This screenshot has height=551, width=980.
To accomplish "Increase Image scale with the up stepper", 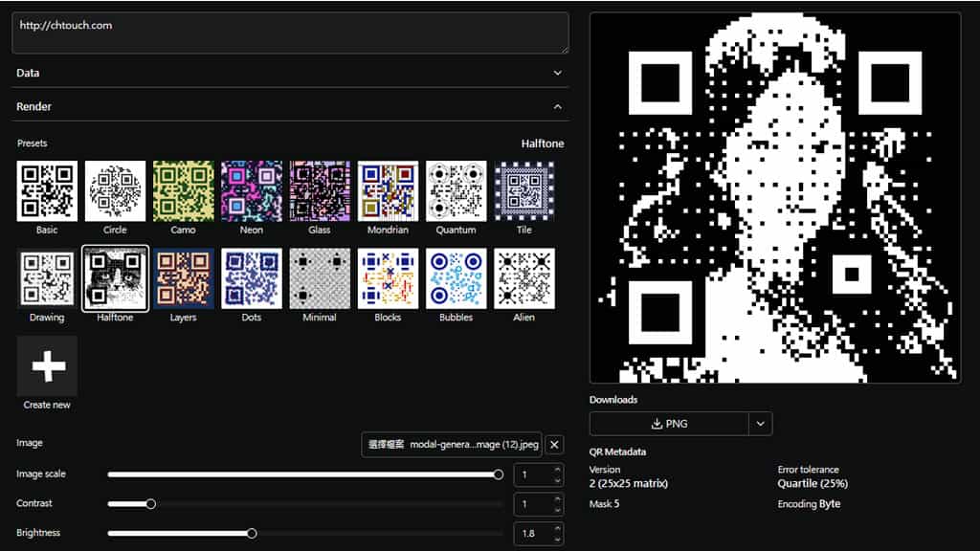I will pyautogui.click(x=557, y=469).
